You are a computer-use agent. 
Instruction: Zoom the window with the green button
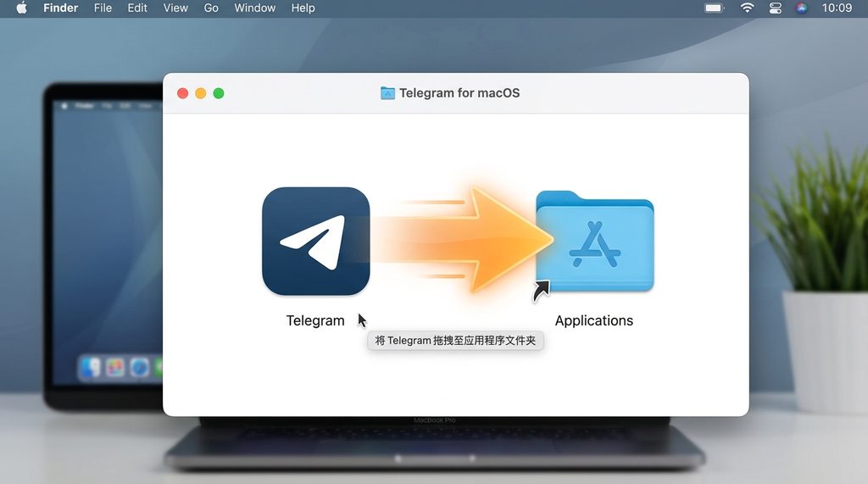[x=219, y=93]
